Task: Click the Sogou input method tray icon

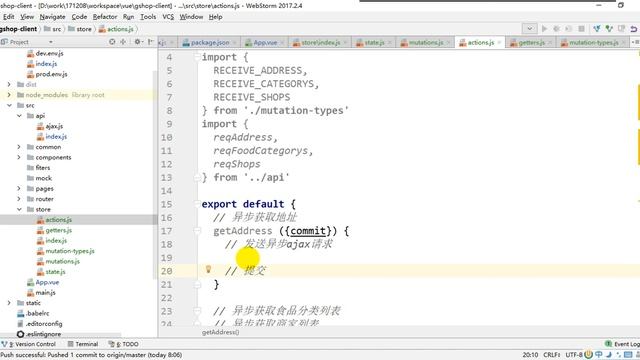Action: pyautogui.click(x=588, y=355)
